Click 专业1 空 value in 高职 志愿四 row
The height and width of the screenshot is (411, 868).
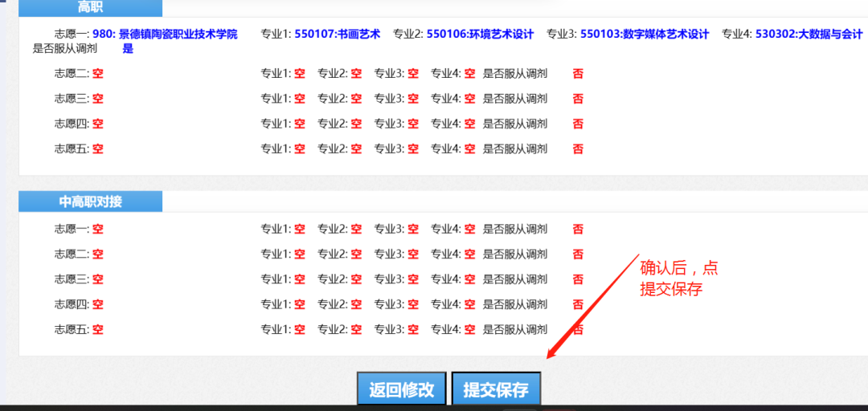(300, 124)
